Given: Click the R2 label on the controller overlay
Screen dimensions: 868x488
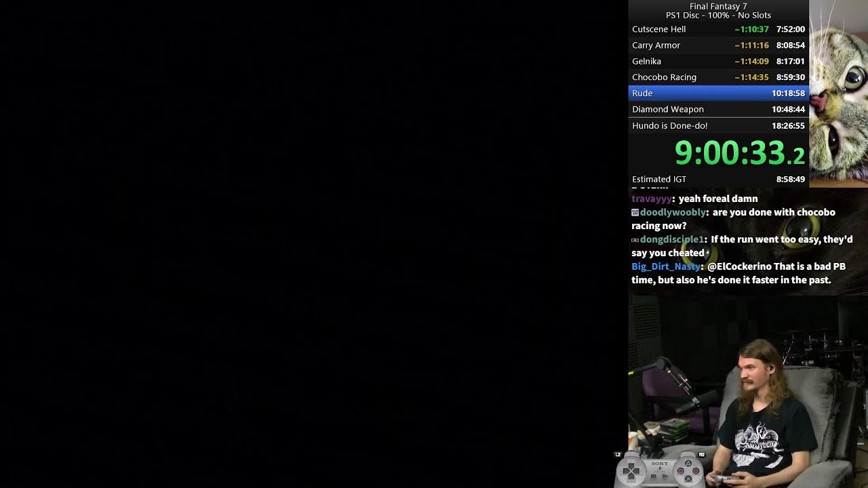Looking at the screenshot, I should tap(702, 455).
